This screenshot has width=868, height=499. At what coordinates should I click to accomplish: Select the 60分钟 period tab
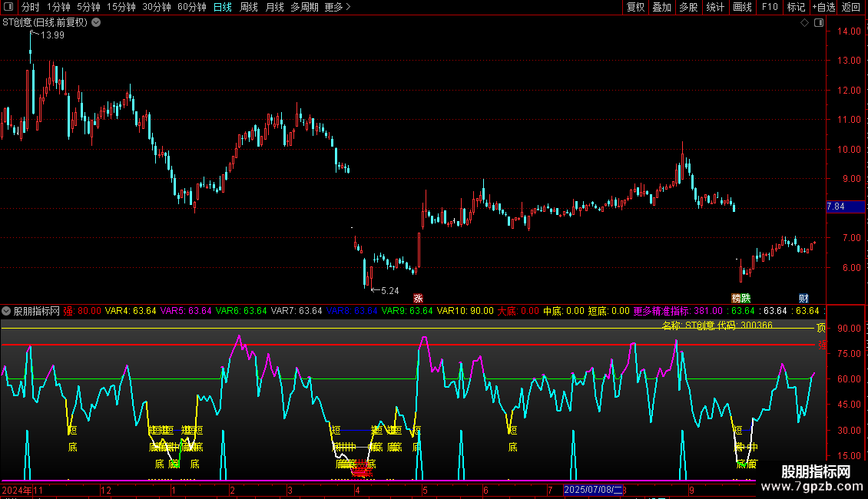tap(191, 7)
